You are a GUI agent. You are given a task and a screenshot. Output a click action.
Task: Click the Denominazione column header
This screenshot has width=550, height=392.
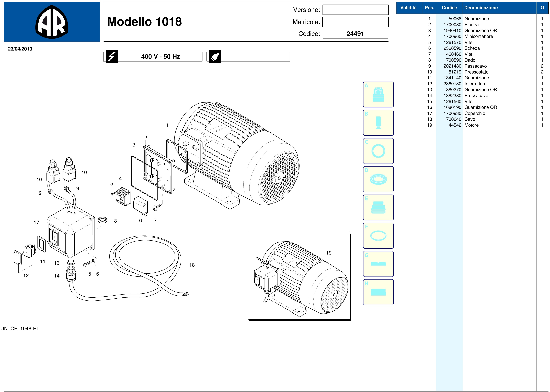[x=481, y=8]
